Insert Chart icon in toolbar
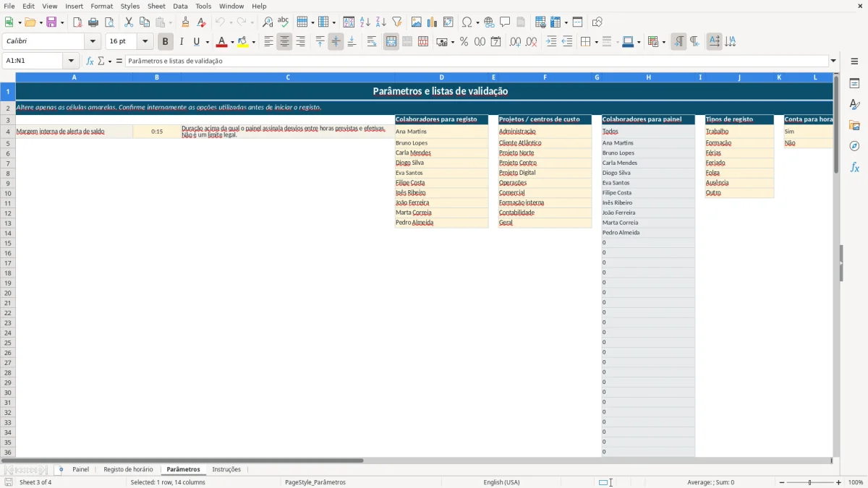 point(433,22)
